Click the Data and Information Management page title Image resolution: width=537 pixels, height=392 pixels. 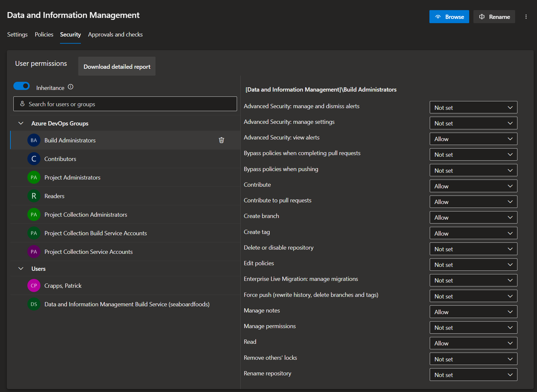[73, 15]
